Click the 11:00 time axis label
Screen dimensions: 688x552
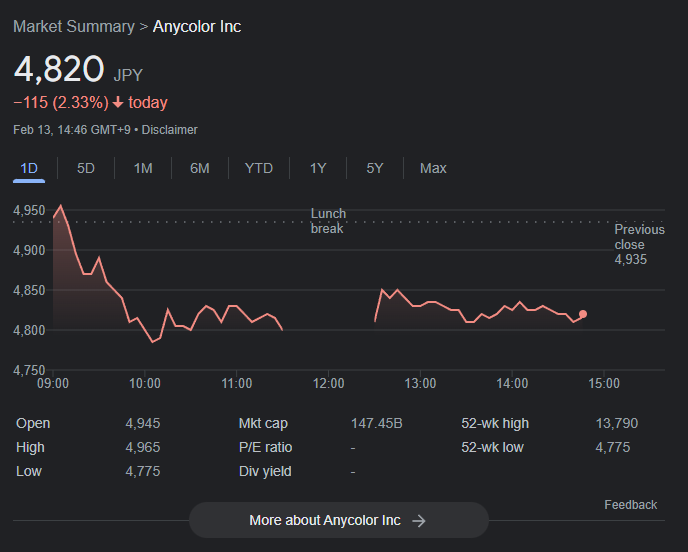click(236, 384)
